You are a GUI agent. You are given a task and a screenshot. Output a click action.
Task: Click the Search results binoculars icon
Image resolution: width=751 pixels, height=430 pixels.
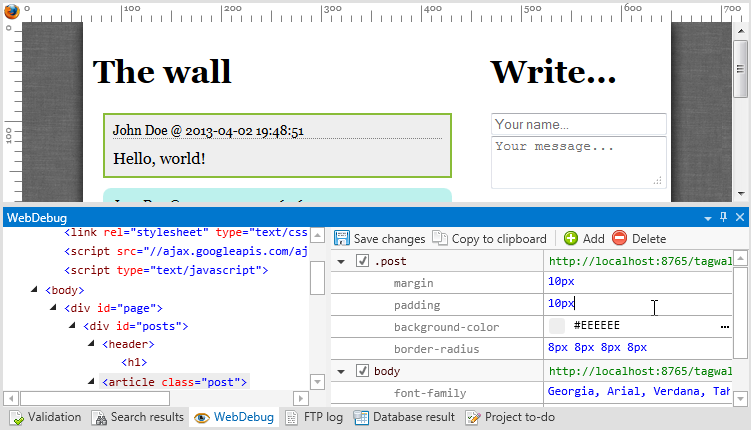point(99,418)
